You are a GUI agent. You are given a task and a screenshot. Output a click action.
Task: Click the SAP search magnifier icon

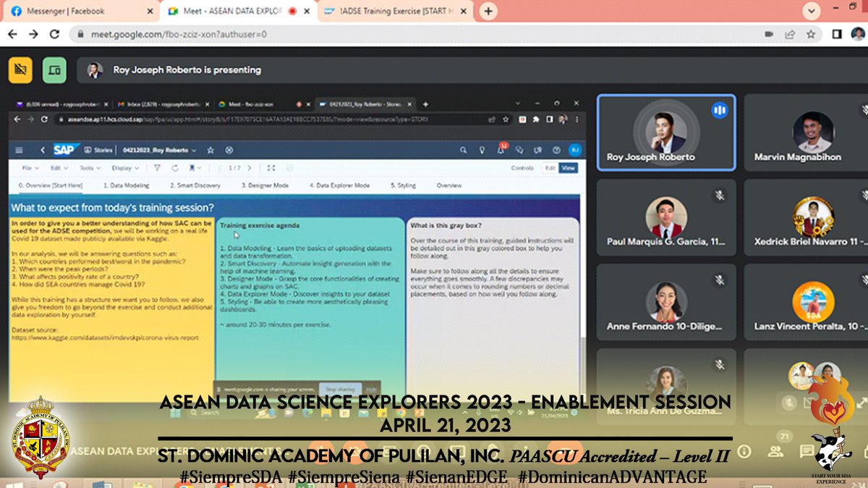tap(463, 150)
